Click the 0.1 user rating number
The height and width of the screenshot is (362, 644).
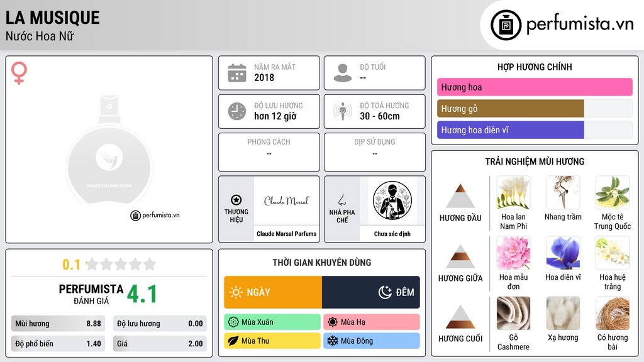(x=72, y=265)
